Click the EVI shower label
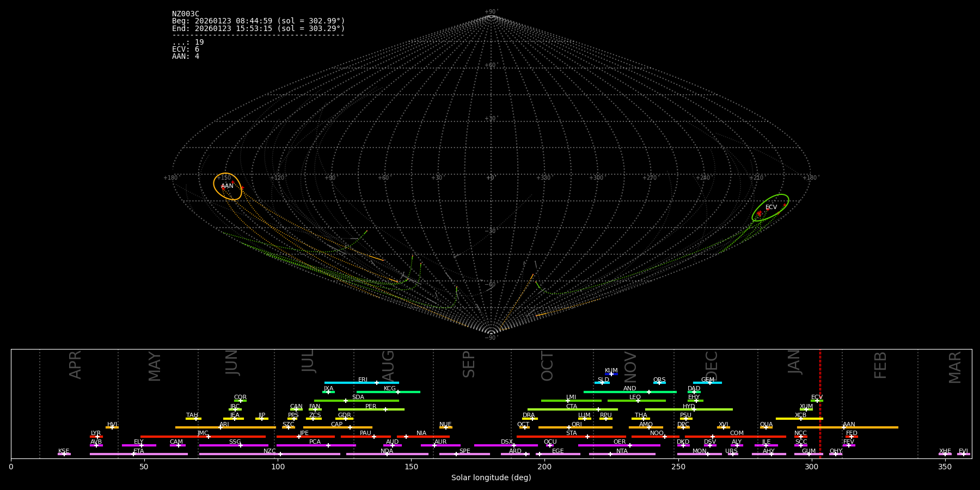The width and height of the screenshot is (980, 490). tap(963, 451)
